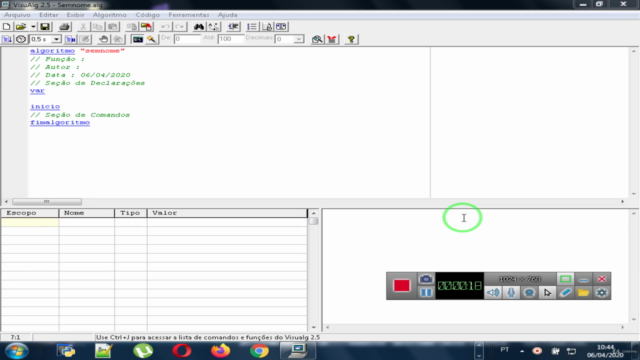Image resolution: width=640 pixels, height=360 pixels.
Task: Click the 'fimalgoritmo' line in editor
Action: [60, 122]
